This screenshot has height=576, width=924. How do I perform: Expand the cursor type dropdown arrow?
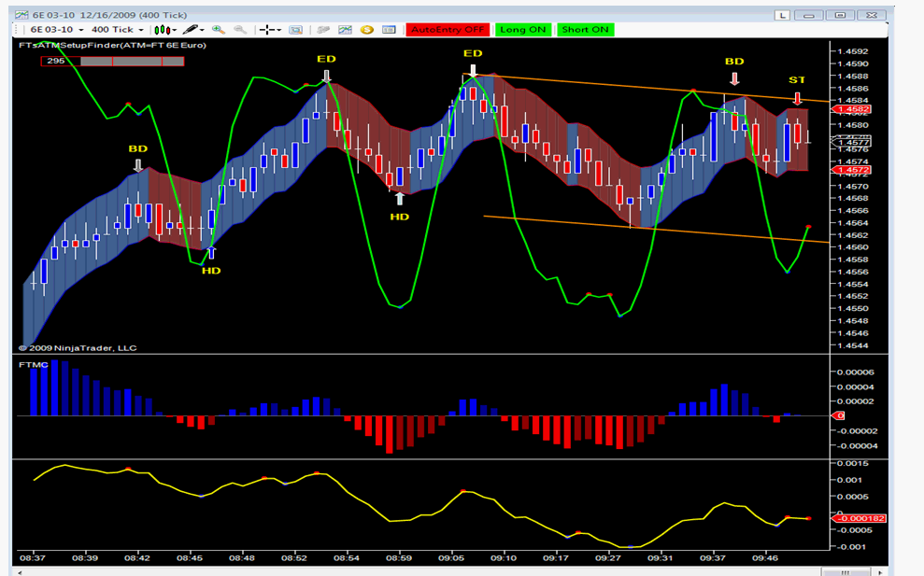point(278,30)
